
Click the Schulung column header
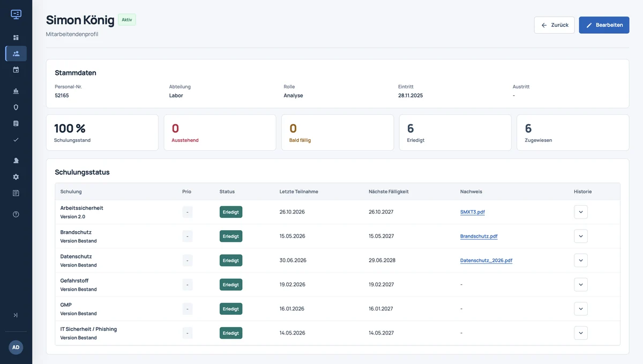point(71,192)
